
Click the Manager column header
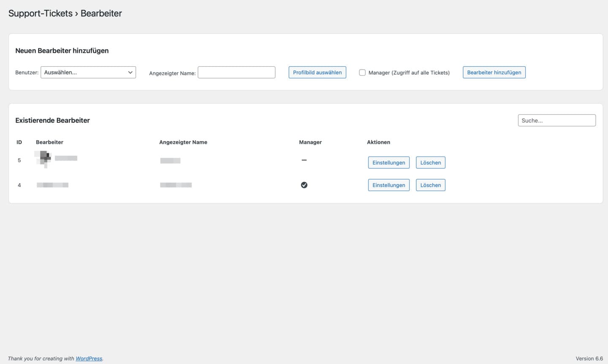point(310,142)
